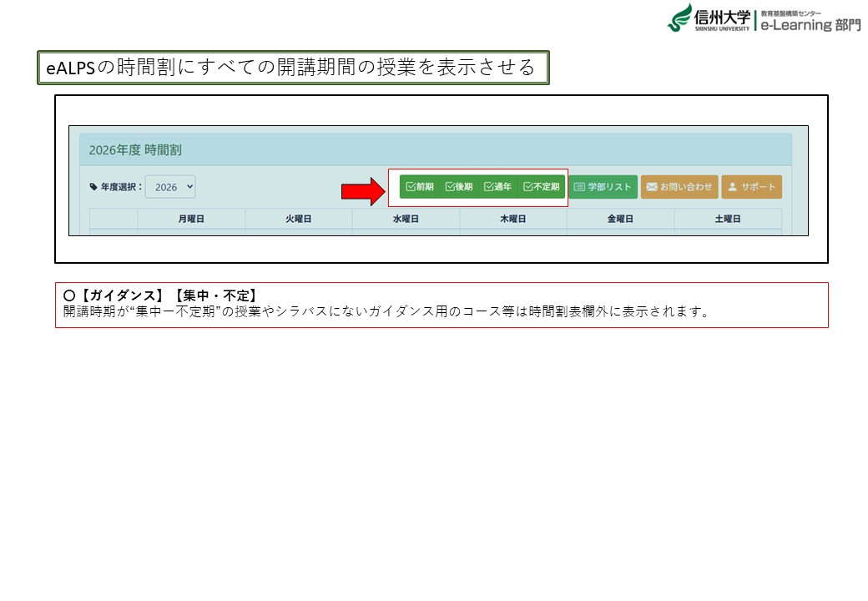Viewport: 868px width, 601px height.
Task: Open the サポート button
Action: tap(752, 186)
